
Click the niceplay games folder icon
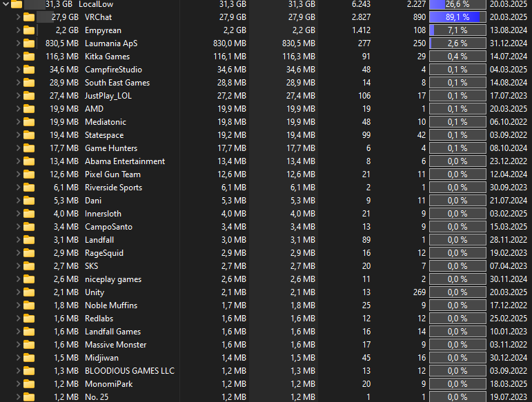tap(29, 279)
